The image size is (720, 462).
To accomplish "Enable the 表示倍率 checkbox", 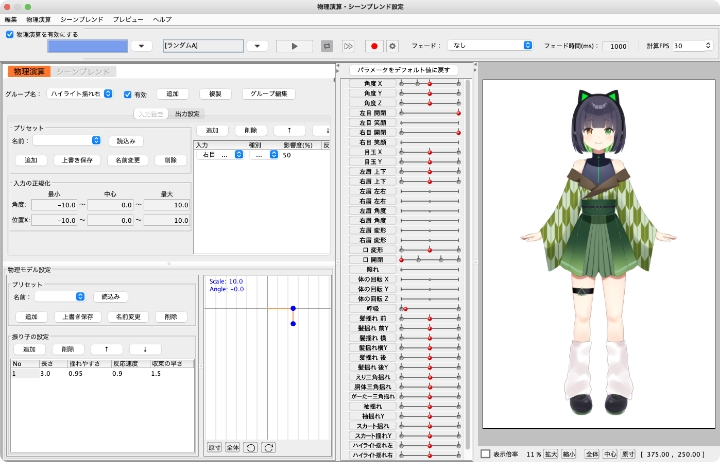I will pyautogui.click(x=486, y=453).
